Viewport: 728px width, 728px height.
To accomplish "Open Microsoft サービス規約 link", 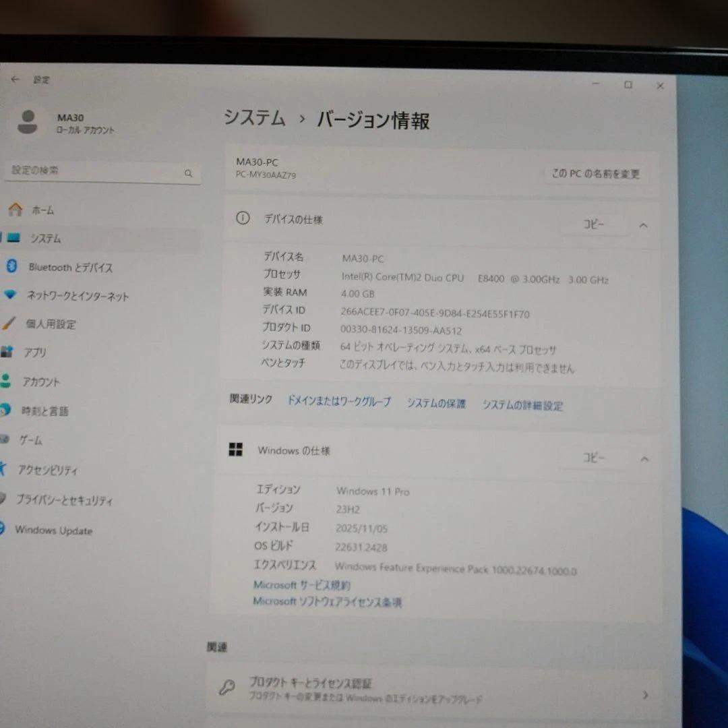I will [x=302, y=585].
